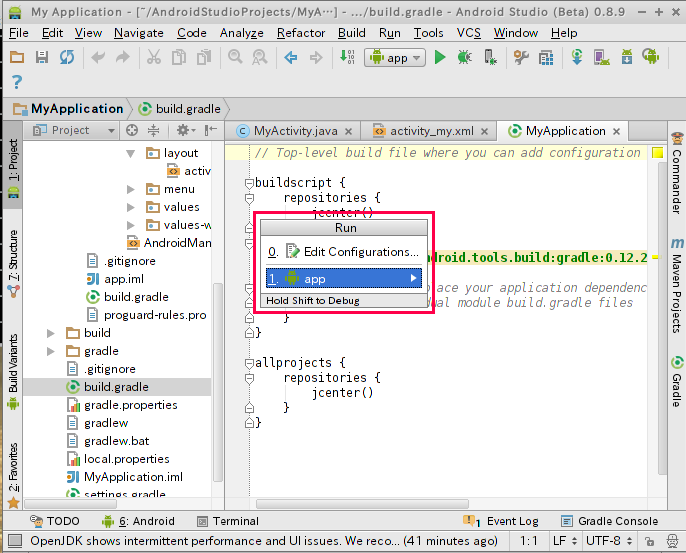Open the Project panel settings gear

(x=186, y=130)
